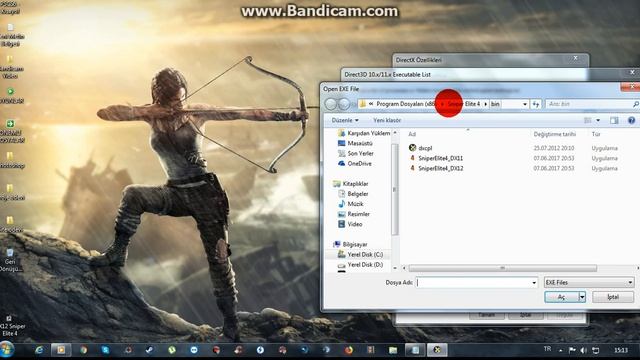Open Firefox from taskbar
This screenshot has width=640, height=360.
(348, 350)
